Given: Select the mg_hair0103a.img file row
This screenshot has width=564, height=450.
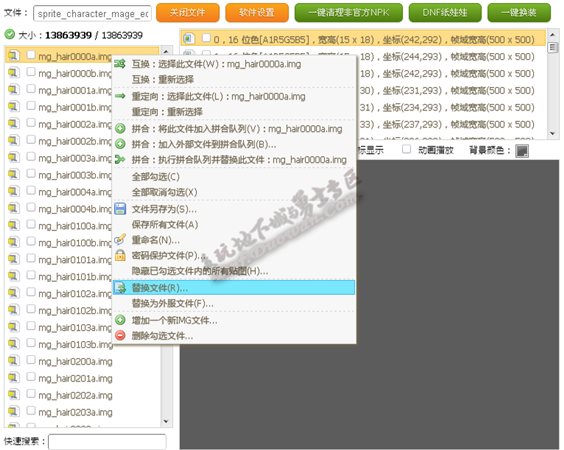Looking at the screenshot, I should pos(59,327).
